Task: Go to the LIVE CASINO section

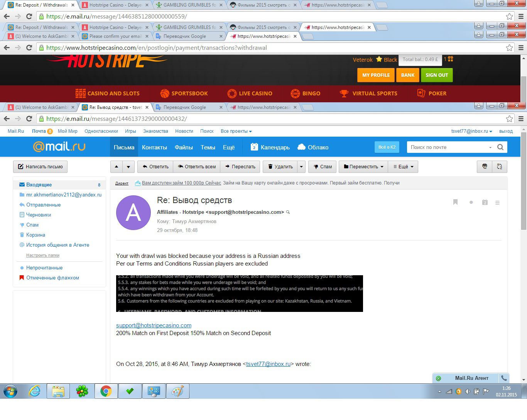Action: click(250, 93)
